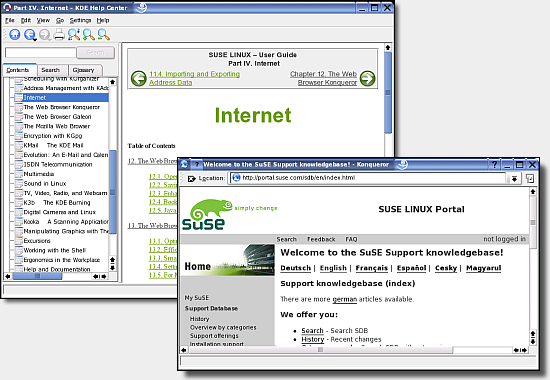Open the Go menu in Help Center
The height and width of the screenshot is (380, 550).
[60, 20]
